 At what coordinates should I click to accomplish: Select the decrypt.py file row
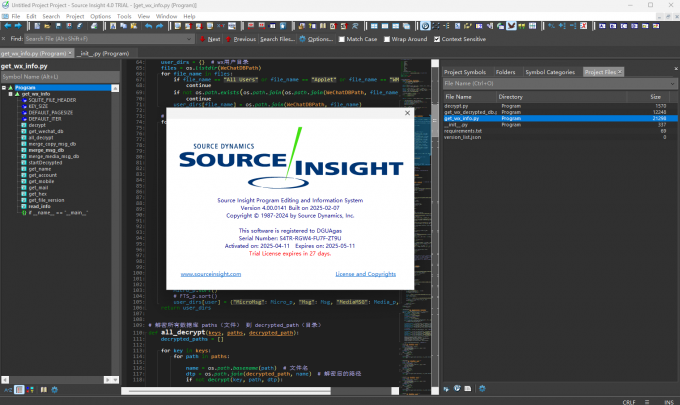click(560, 106)
